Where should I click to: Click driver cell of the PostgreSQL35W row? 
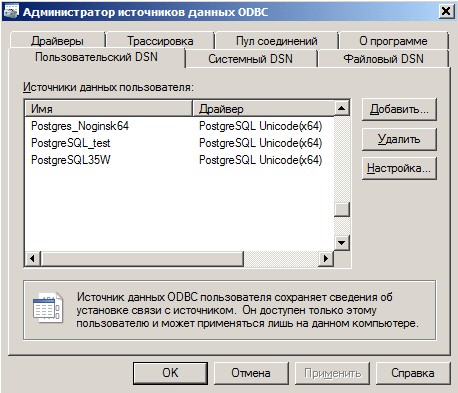coord(260,160)
